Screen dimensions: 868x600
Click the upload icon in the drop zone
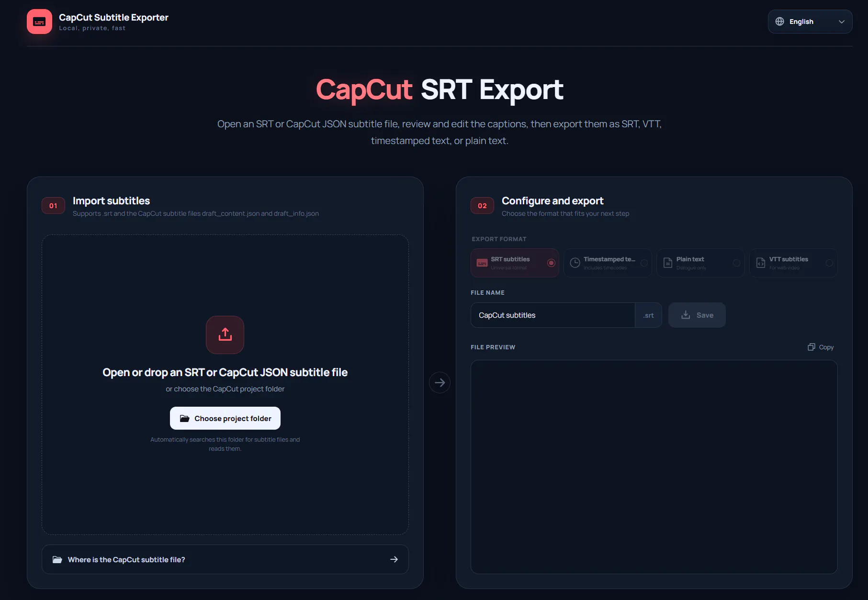click(225, 334)
